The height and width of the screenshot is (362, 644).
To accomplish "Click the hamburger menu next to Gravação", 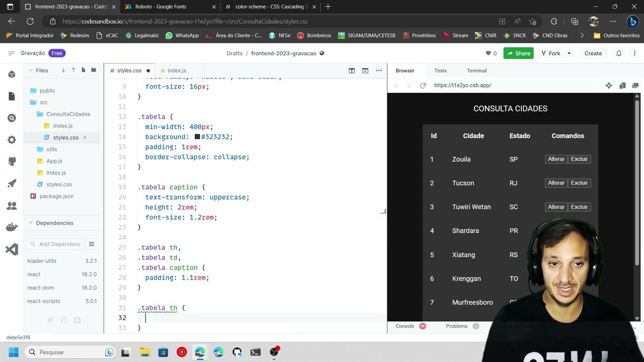I will (11, 53).
